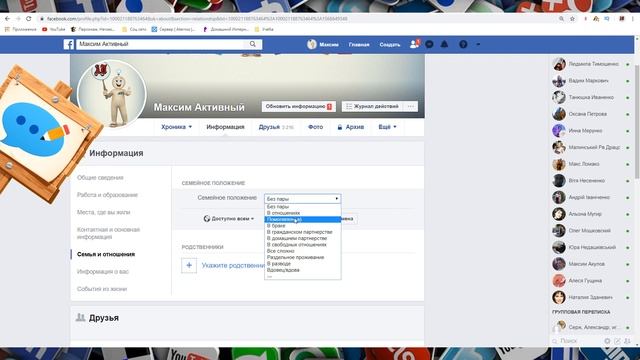
Task: Choose Все сложно in the status list
Action: tap(302, 251)
